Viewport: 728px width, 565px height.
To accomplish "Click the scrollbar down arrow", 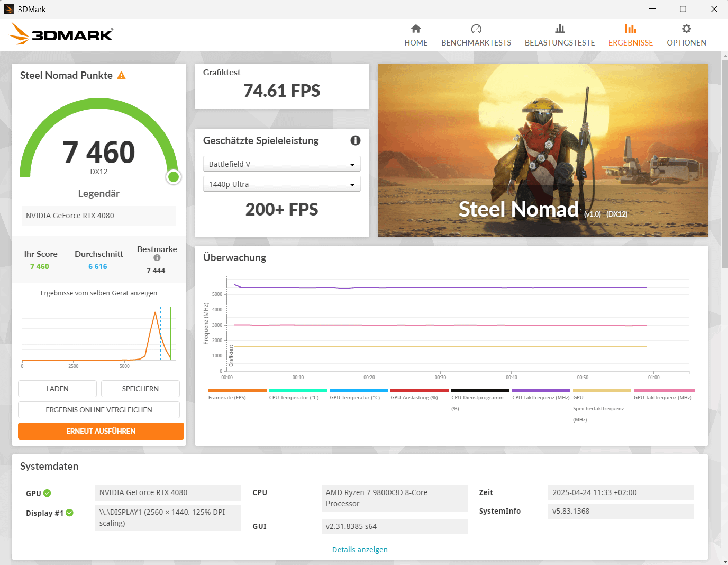I will [x=725, y=561].
